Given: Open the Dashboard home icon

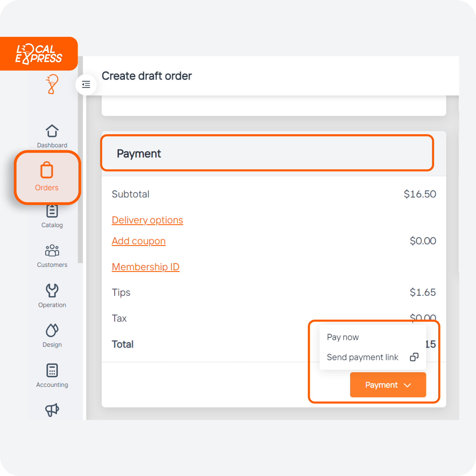Looking at the screenshot, I should point(52,131).
